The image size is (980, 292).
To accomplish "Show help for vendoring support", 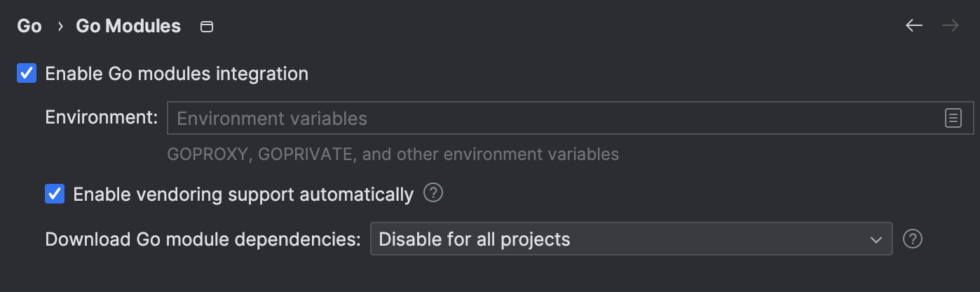I will tap(433, 192).
